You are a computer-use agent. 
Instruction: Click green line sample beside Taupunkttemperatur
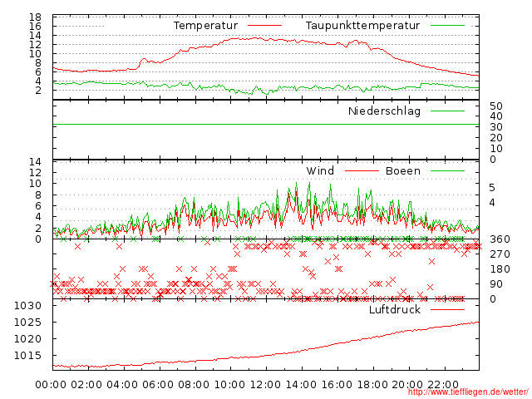point(447,26)
